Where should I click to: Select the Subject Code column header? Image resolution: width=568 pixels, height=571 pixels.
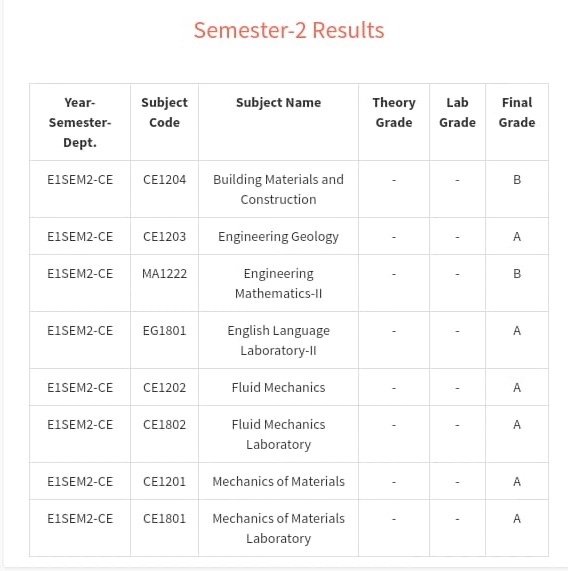(165, 112)
